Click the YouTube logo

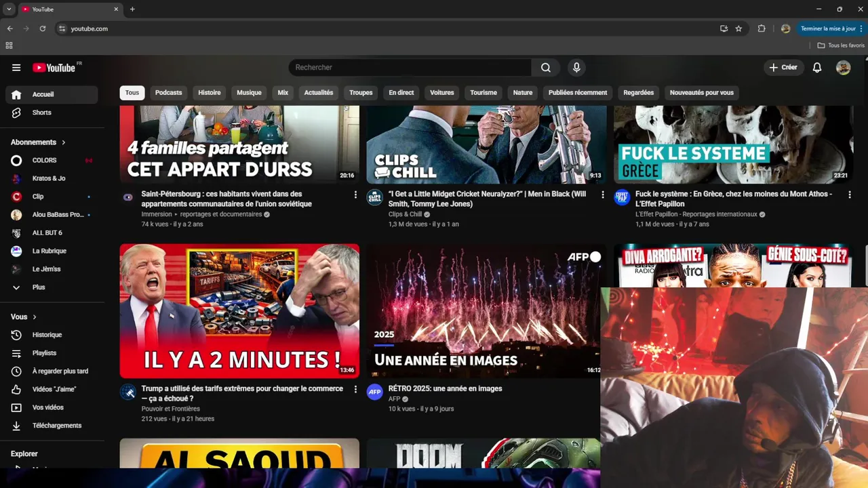pyautogui.click(x=54, y=68)
